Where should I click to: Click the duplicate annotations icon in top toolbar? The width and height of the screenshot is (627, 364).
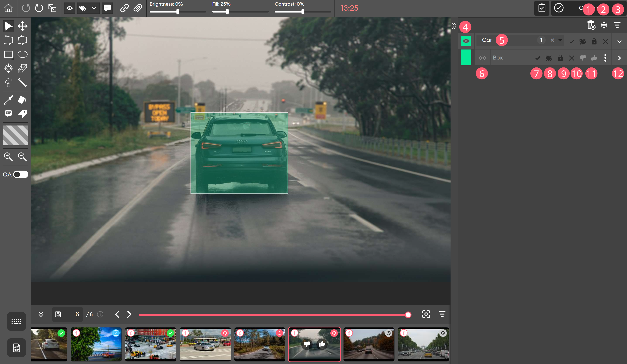pyautogui.click(x=52, y=8)
